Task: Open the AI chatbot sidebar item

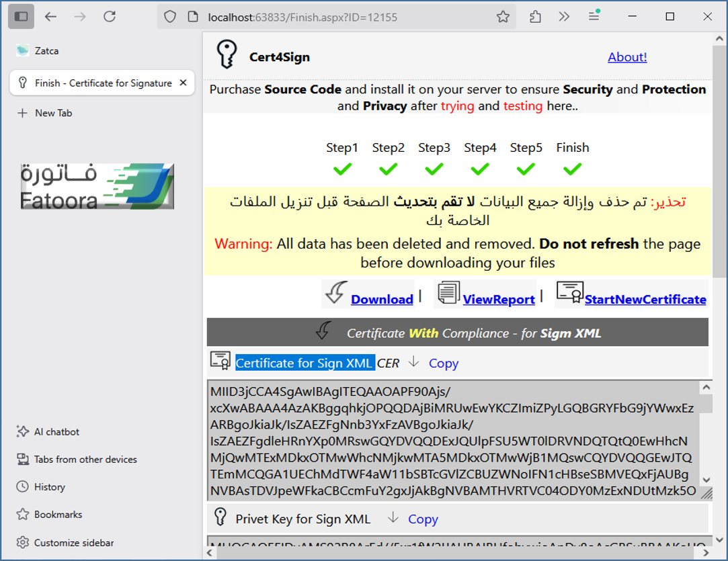Action: point(56,432)
